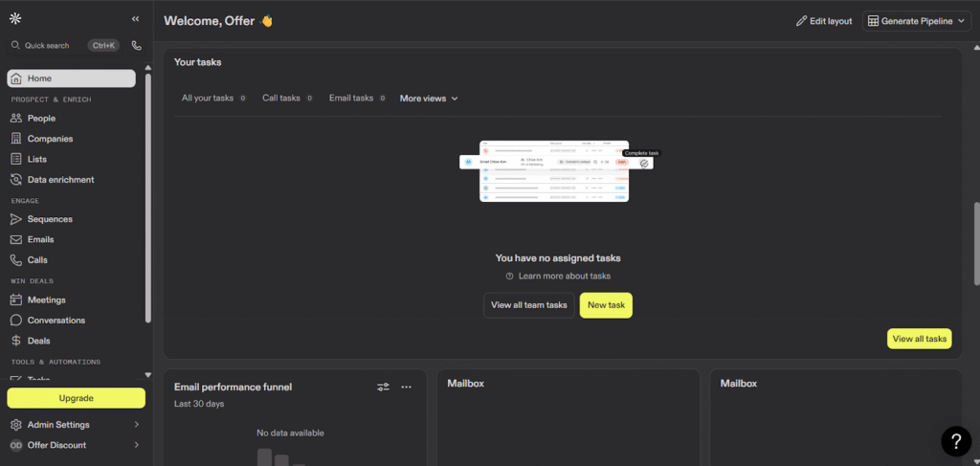Click the phone dialer icon
The height and width of the screenshot is (466, 980).
pyautogui.click(x=136, y=45)
